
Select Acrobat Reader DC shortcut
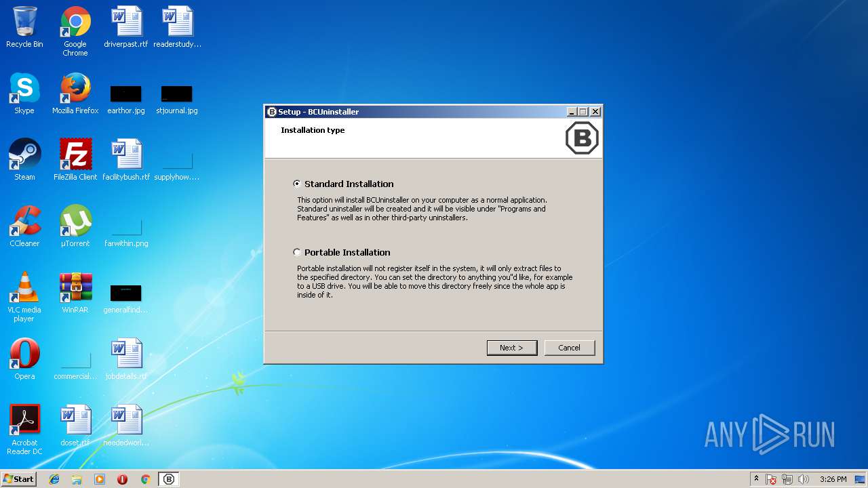24,430
